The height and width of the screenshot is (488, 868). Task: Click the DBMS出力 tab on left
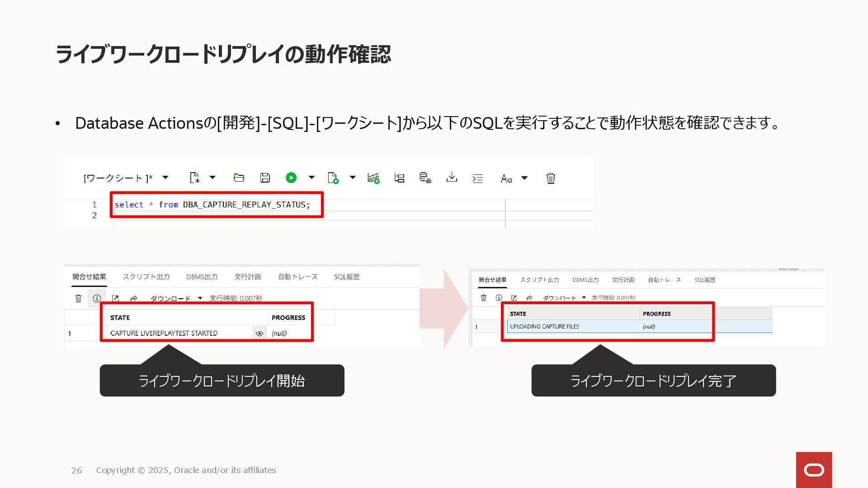pyautogui.click(x=202, y=277)
